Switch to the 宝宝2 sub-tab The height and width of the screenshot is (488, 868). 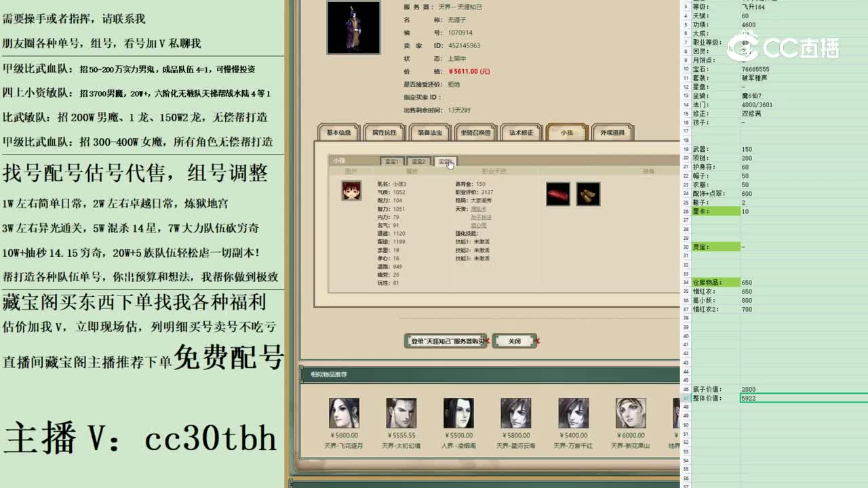(418, 161)
